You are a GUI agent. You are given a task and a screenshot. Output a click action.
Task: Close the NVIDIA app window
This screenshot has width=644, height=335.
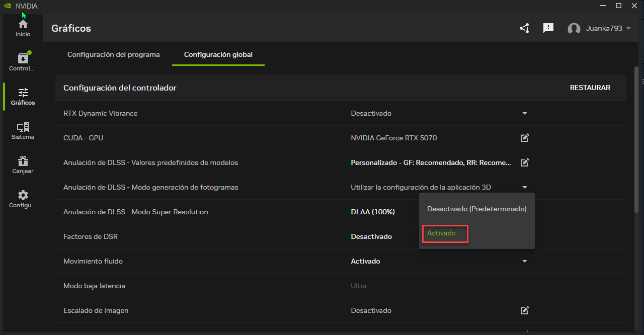(635, 6)
